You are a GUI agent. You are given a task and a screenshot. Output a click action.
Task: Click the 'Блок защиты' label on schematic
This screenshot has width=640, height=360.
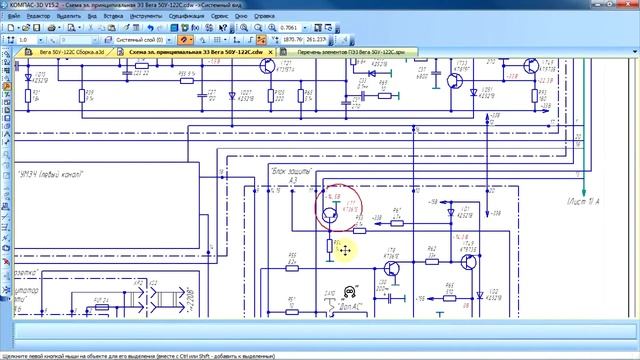tap(291, 171)
